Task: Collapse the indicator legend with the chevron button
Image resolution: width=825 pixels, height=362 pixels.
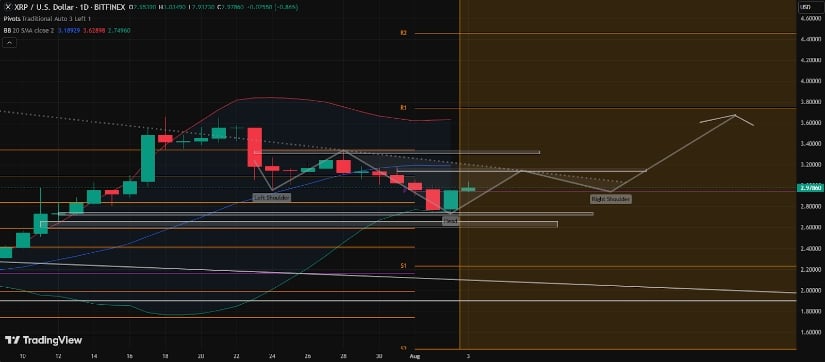Action: [x=9, y=43]
